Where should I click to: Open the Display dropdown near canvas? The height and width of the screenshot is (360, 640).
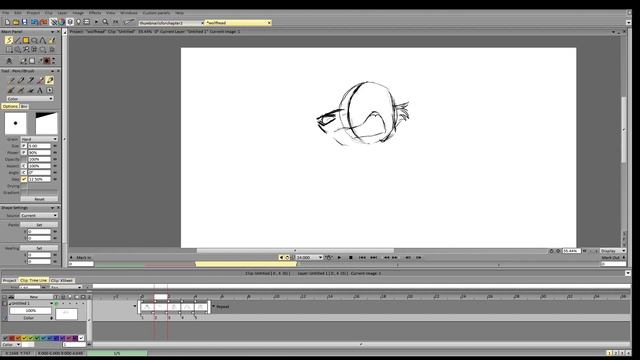click(x=613, y=251)
